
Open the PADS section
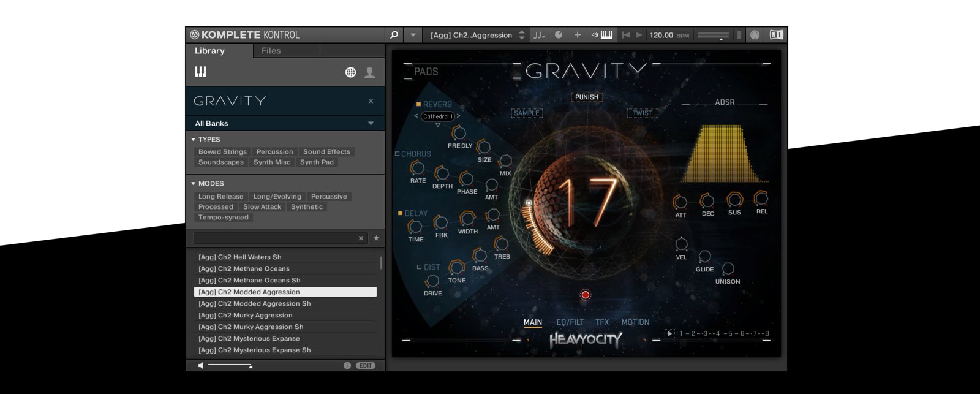point(426,72)
